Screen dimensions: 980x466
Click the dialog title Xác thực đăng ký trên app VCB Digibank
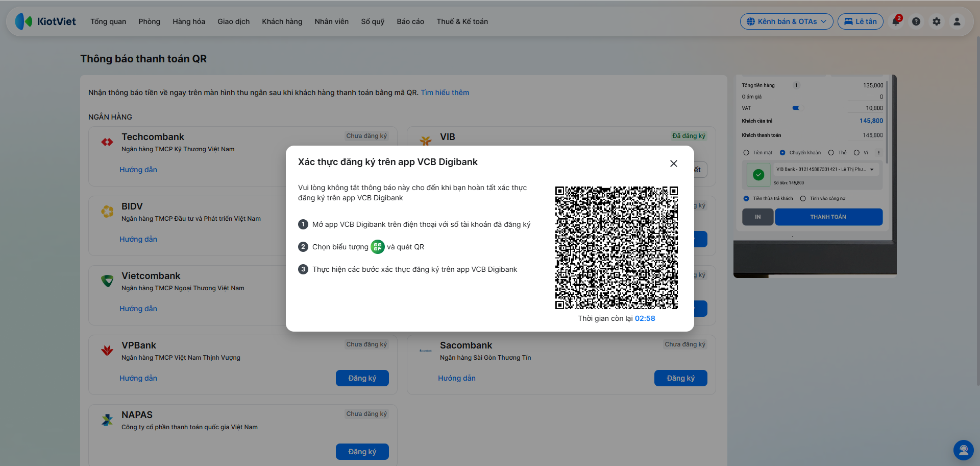(388, 162)
